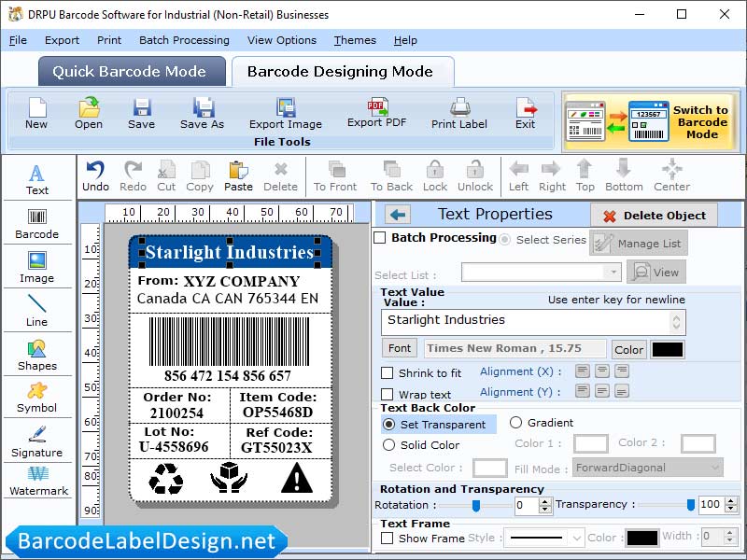747x560 pixels.
Task: Select the Barcode tool in sidebar
Action: 37,224
